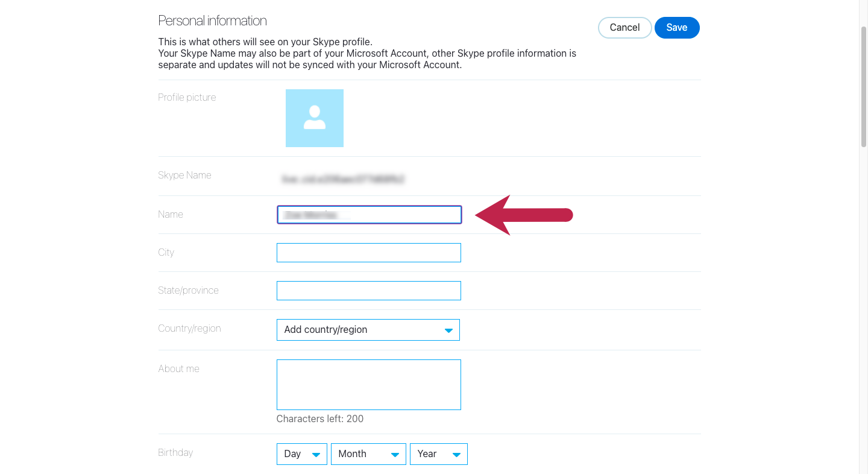Open the Add country/region selector
Image resolution: width=868 pixels, height=474 pixels.
click(362, 330)
